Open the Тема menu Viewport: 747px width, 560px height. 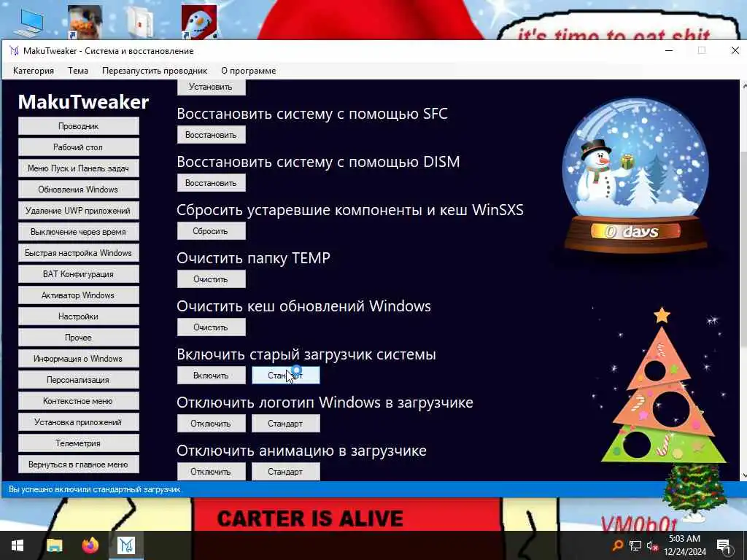77,71
